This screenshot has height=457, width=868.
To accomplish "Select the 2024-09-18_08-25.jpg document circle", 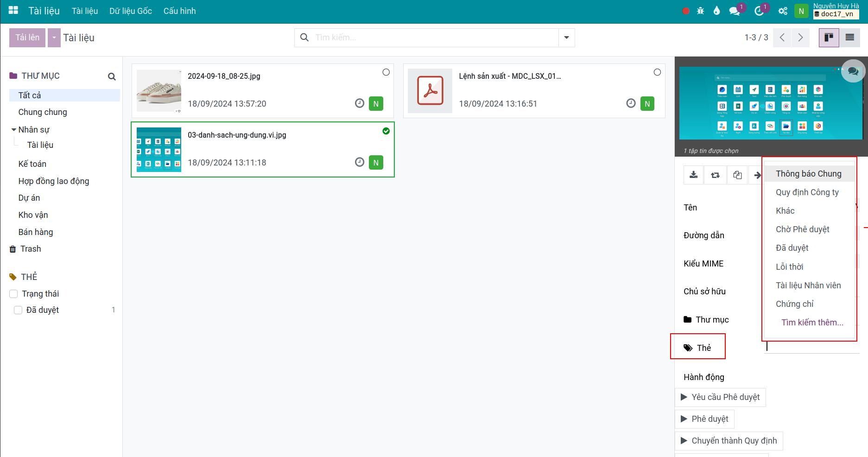I will click(x=386, y=72).
